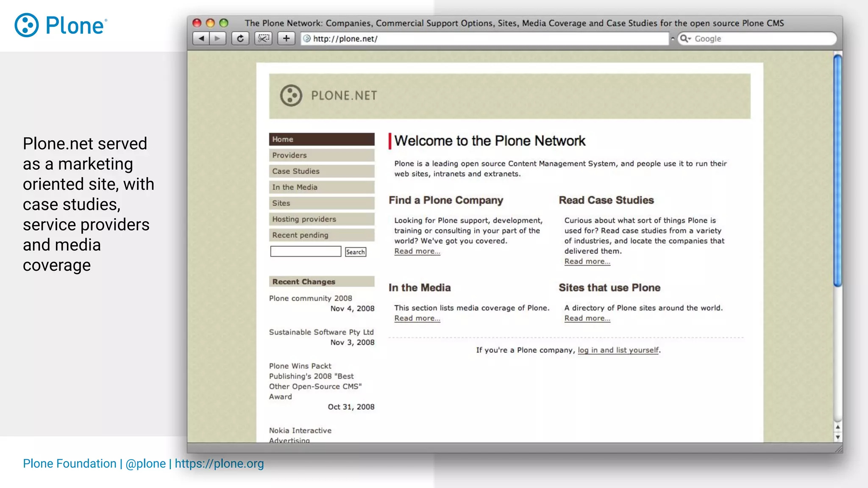Screen dimensions: 868x488
Task: Go to Case Studies in sidebar
Action: click(322, 171)
